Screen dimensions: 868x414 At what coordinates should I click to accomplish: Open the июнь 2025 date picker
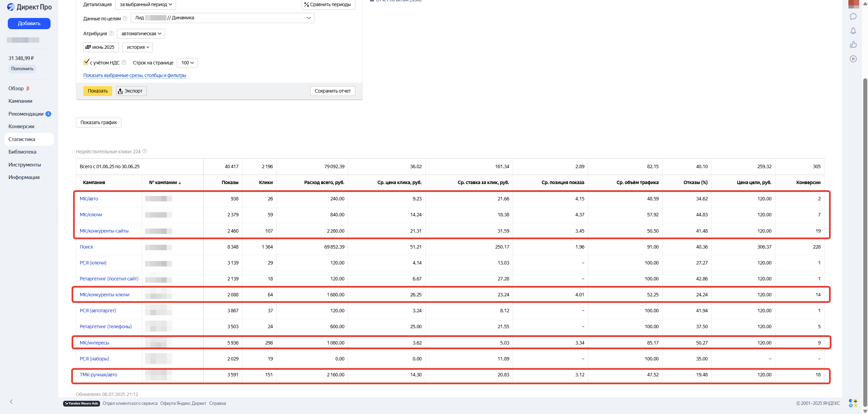(x=101, y=47)
